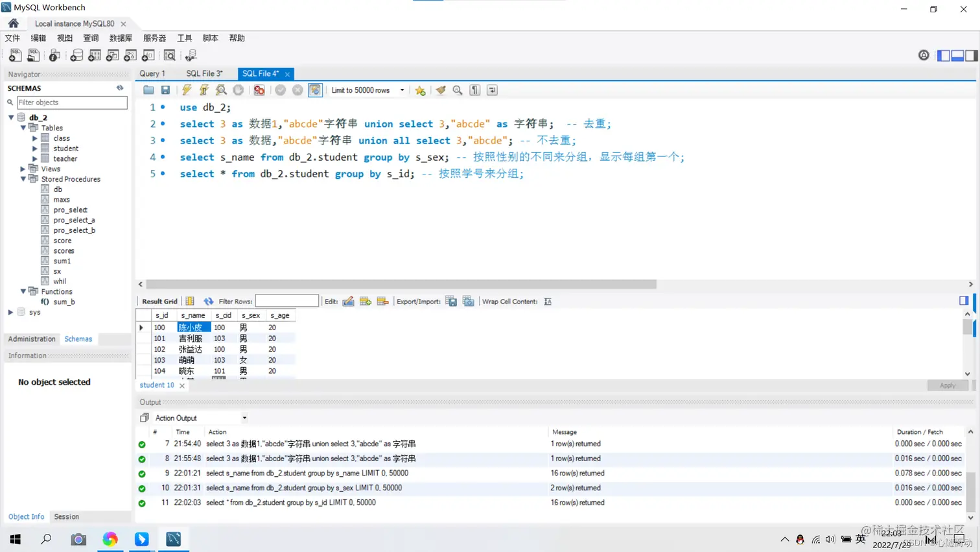Viewport: 980px width, 552px height.
Task: Toggle invisible characters display
Action: (x=475, y=90)
